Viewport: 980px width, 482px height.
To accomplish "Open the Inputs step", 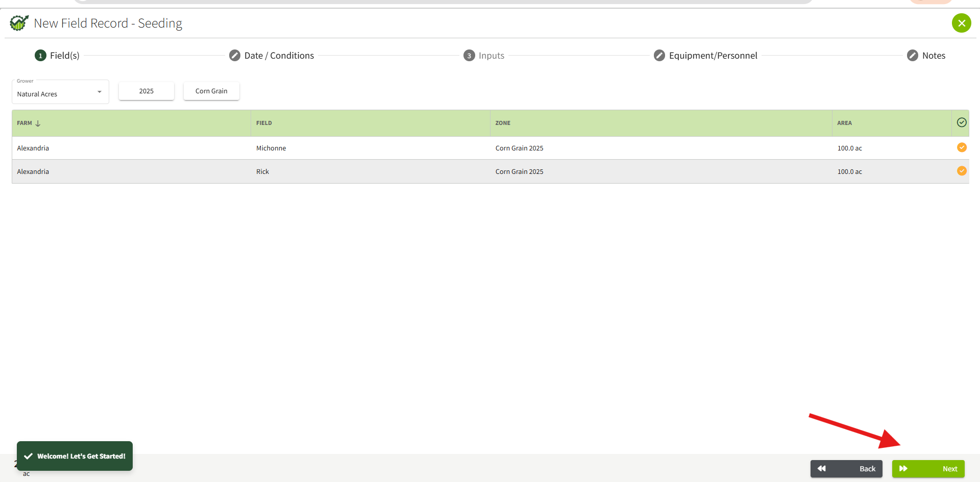I will coord(484,56).
